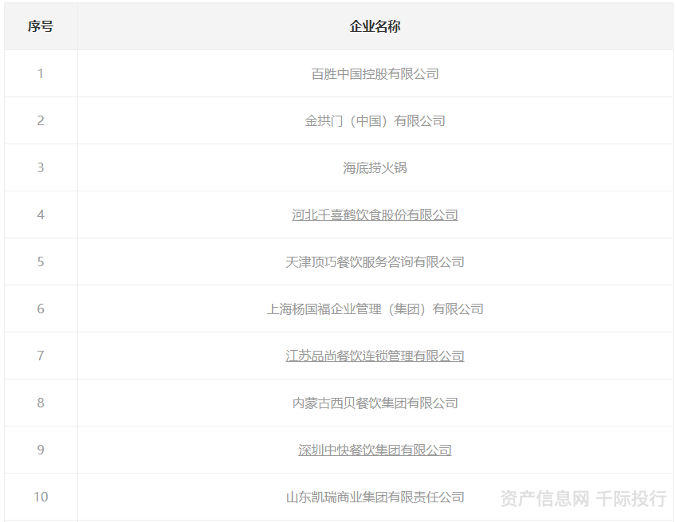The height and width of the screenshot is (522, 676).
Task: Select the serial number 2 cell
Action: pos(41,121)
